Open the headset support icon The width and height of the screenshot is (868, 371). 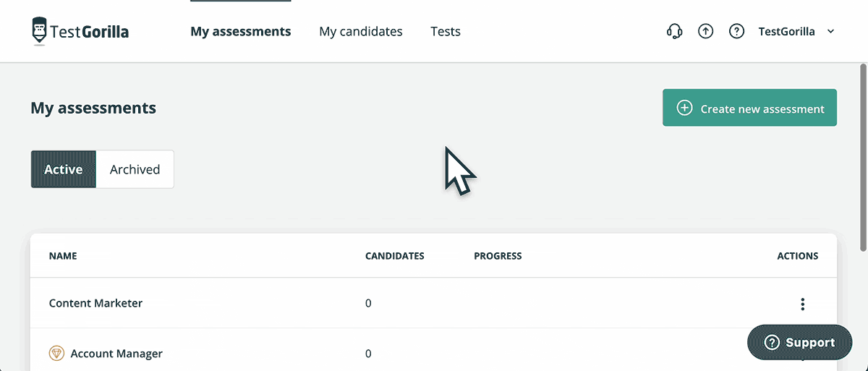[x=674, y=32]
